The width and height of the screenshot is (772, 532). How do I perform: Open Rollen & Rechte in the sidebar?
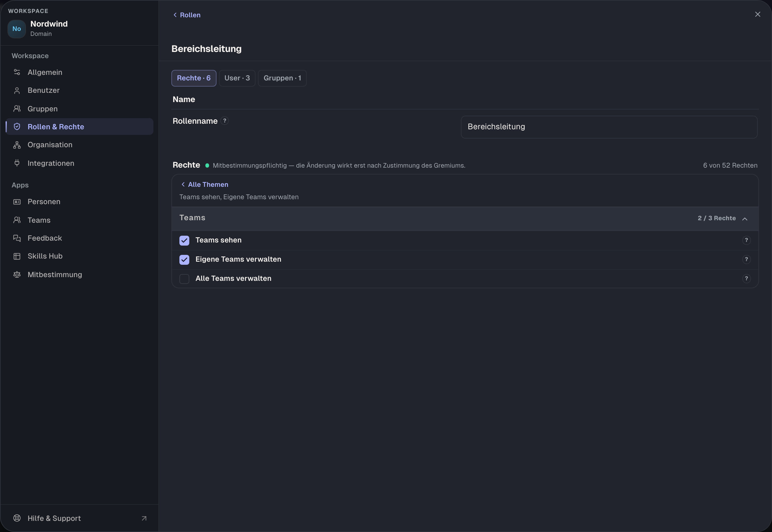[x=79, y=127]
